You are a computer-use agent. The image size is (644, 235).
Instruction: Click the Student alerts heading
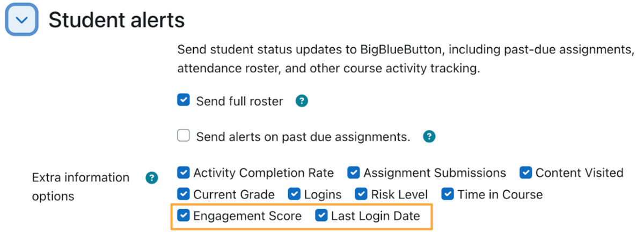[x=116, y=20]
